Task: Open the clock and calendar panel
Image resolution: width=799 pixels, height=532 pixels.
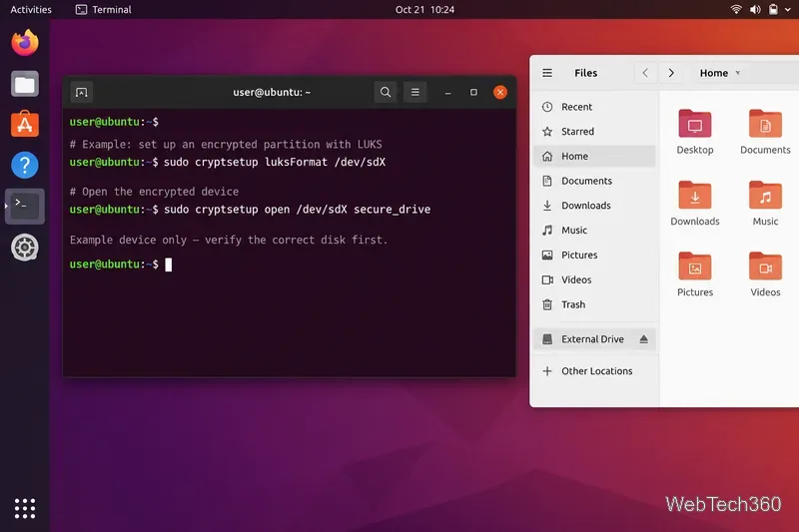Action: (x=424, y=10)
